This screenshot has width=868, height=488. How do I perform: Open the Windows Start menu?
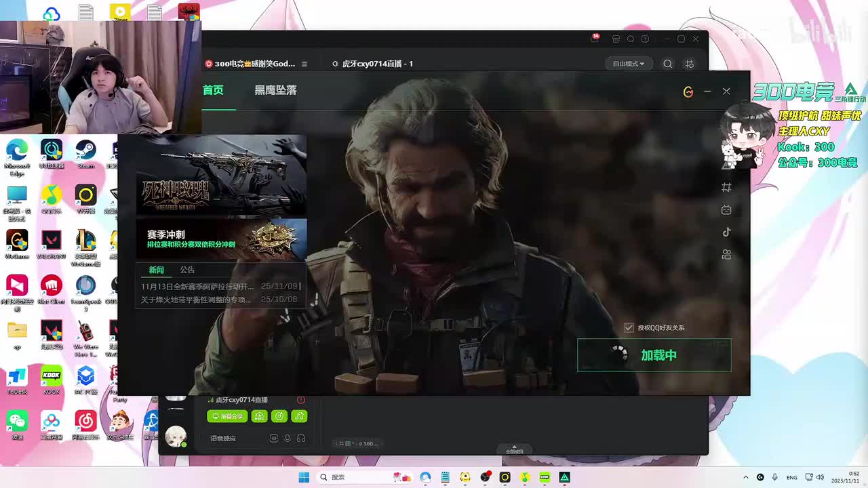pos(304,477)
